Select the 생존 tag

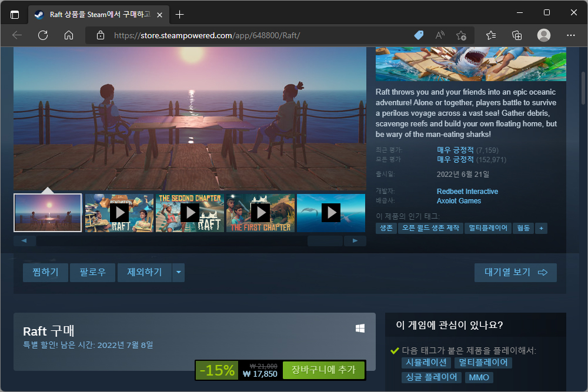[x=386, y=228]
